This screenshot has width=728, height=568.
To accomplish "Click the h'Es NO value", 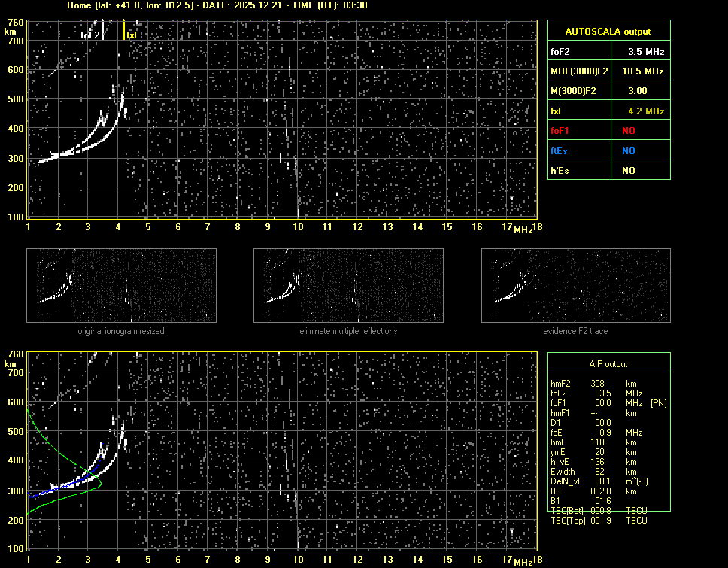I will coord(628,171).
